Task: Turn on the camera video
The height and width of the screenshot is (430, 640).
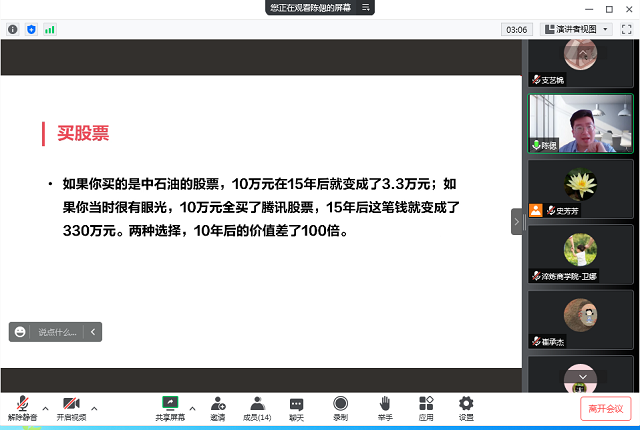Action: pos(71,408)
